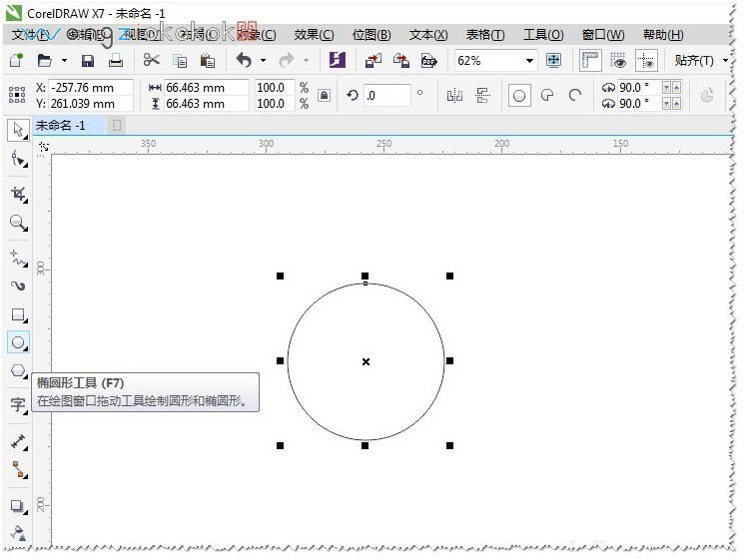Undo the last action
The width and height of the screenshot is (745, 560).
[244, 60]
